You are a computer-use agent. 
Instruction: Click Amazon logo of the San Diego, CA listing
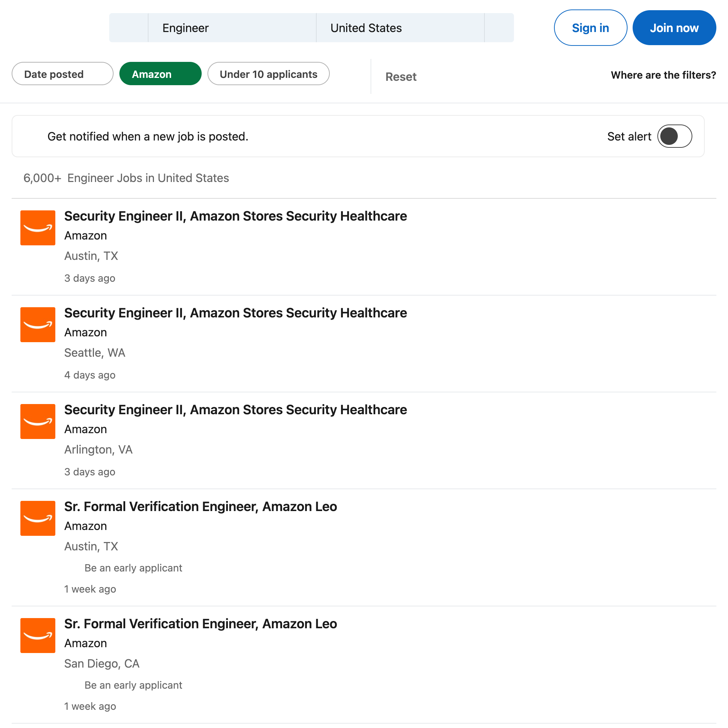(38, 635)
